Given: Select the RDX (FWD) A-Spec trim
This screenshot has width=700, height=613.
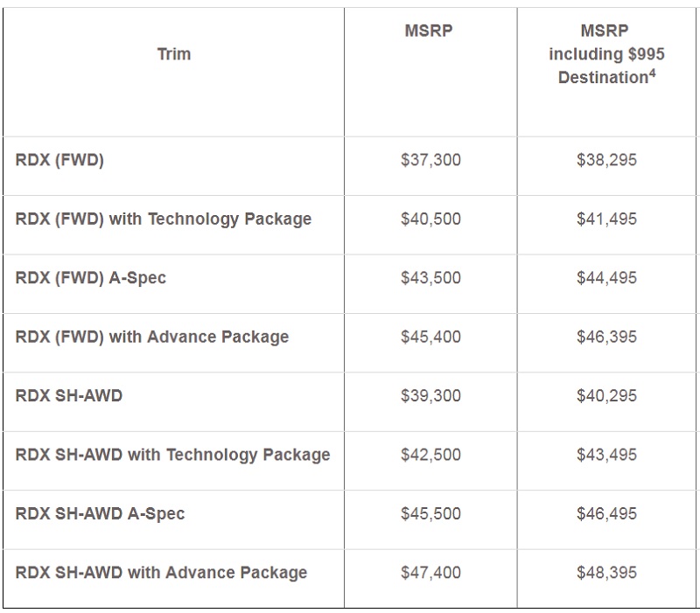Looking at the screenshot, I should tap(91, 278).
